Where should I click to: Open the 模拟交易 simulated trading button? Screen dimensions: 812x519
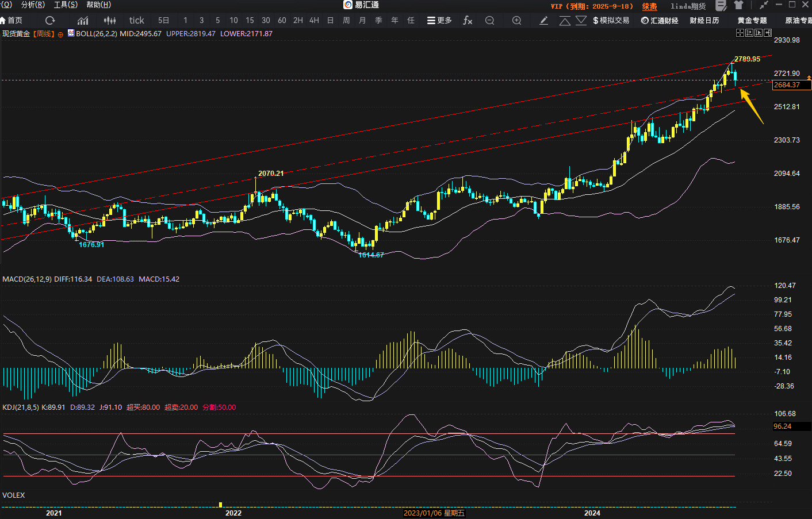[611, 20]
